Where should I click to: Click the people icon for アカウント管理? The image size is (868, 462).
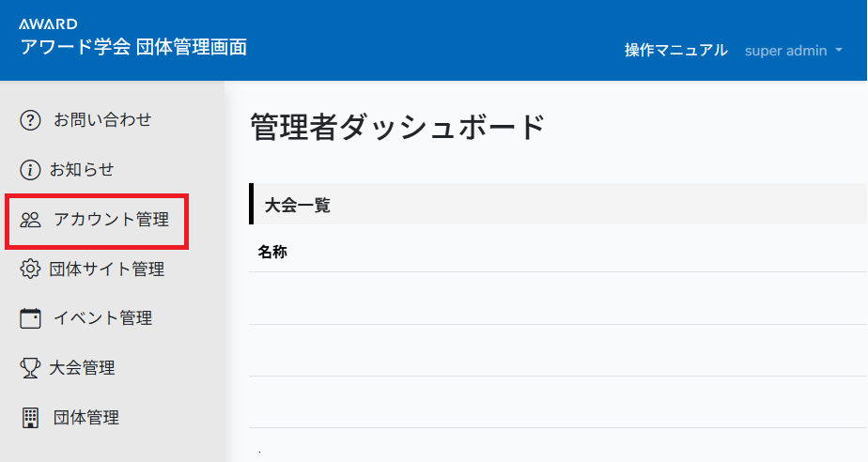pyautogui.click(x=31, y=221)
